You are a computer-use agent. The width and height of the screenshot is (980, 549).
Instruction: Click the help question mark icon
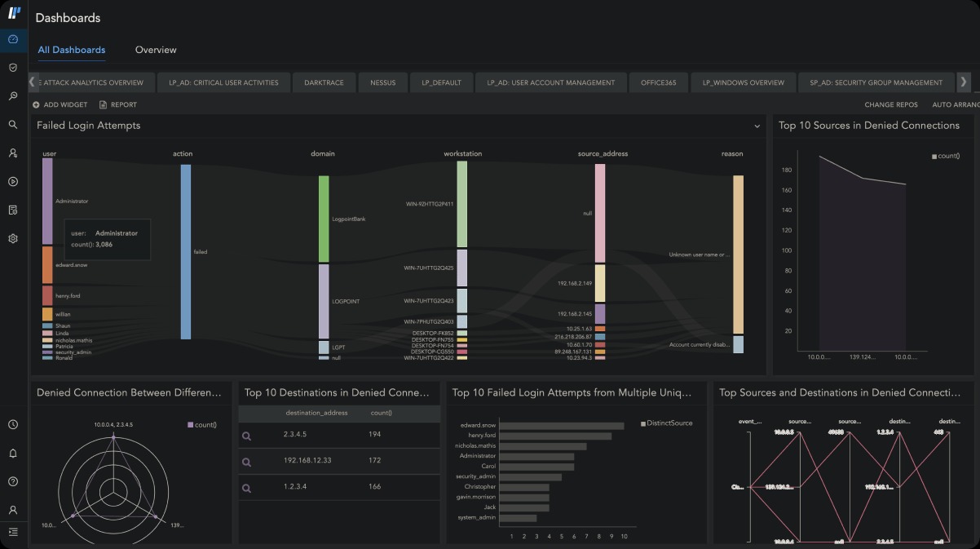coord(13,481)
